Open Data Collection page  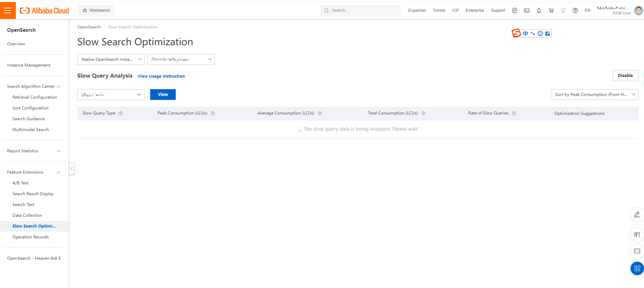coord(27,216)
